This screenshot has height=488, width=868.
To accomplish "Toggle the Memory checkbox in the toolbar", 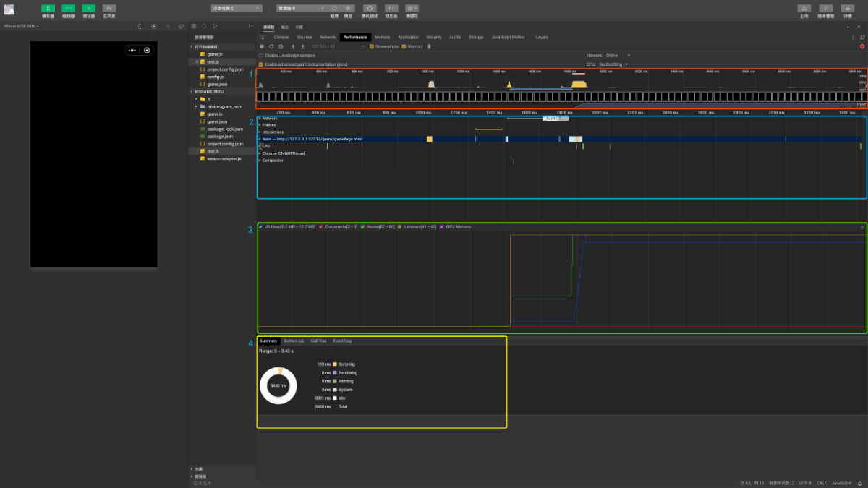I will 405,46.
